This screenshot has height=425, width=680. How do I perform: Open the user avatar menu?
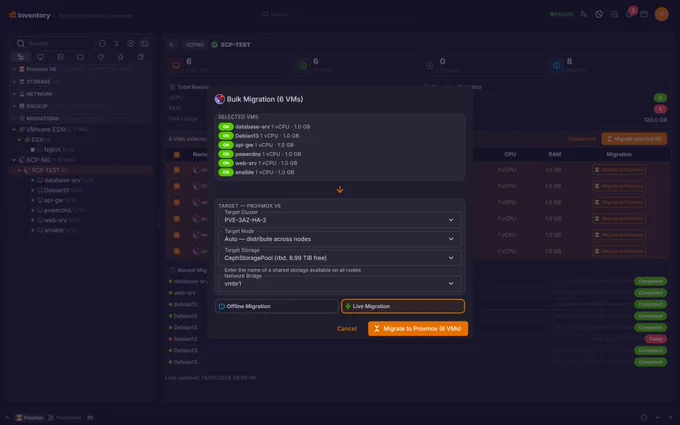coord(661,14)
